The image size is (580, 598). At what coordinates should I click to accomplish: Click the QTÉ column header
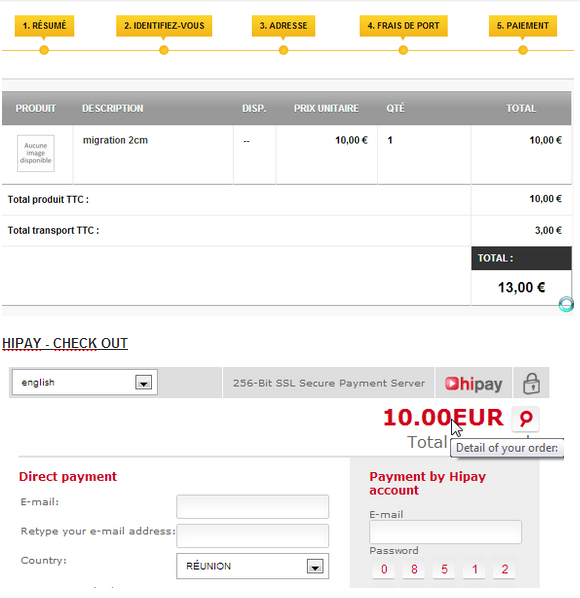395,108
